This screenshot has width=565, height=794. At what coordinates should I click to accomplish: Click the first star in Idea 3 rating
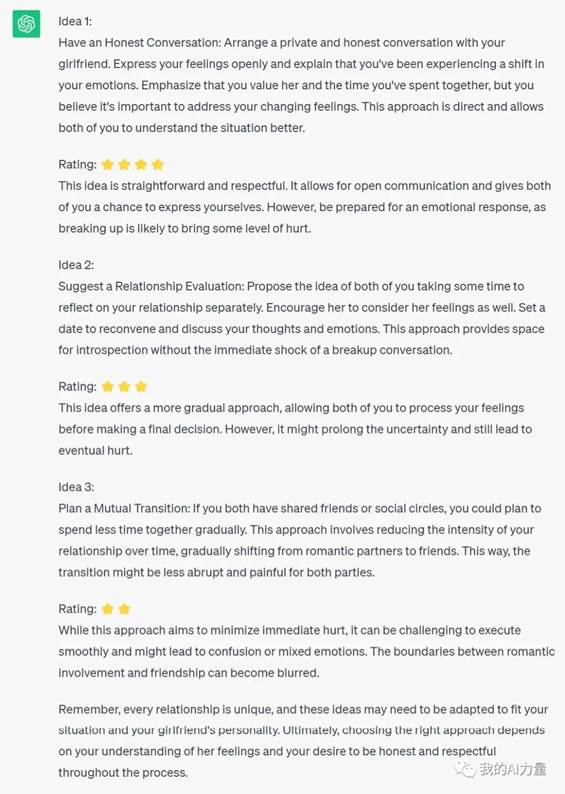click(x=107, y=609)
